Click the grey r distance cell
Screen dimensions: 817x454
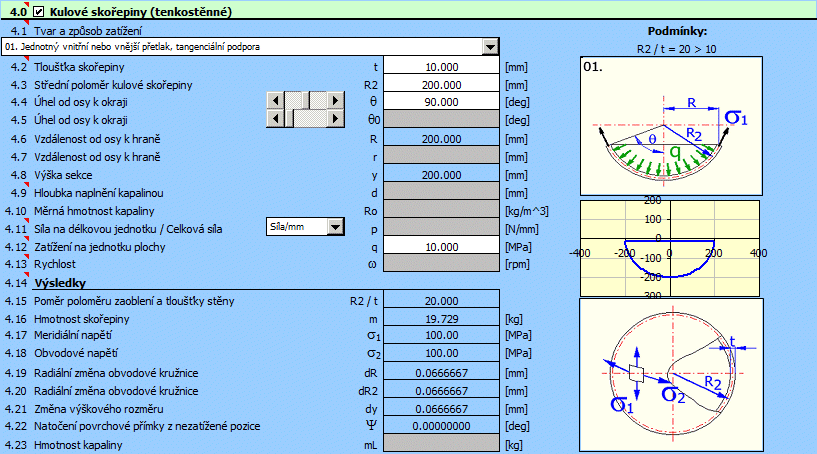point(441,156)
